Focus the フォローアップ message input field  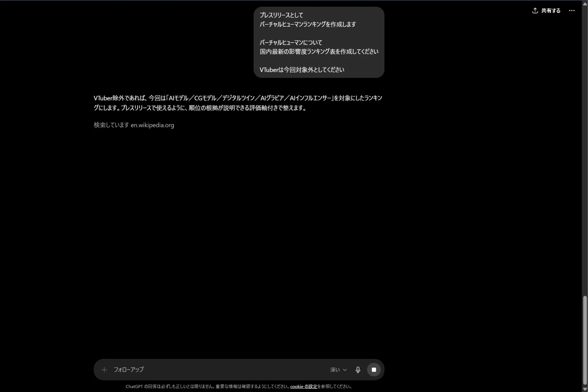pos(217,370)
